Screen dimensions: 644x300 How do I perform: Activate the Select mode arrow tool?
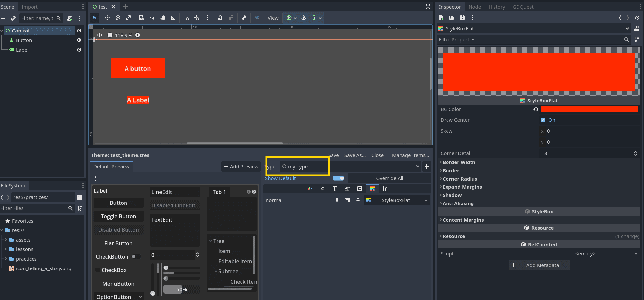(x=94, y=18)
